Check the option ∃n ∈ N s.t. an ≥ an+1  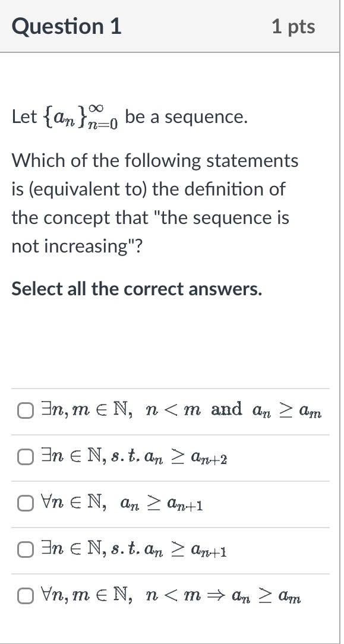tap(26, 550)
